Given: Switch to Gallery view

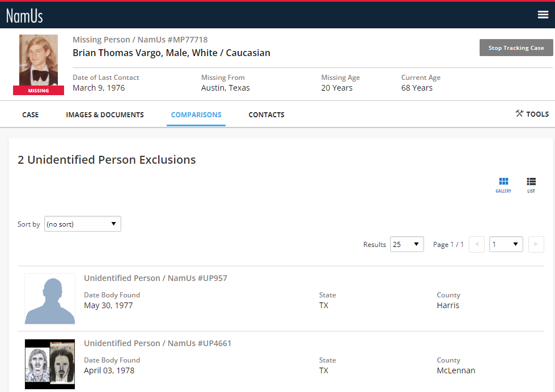Looking at the screenshot, I should tap(503, 185).
